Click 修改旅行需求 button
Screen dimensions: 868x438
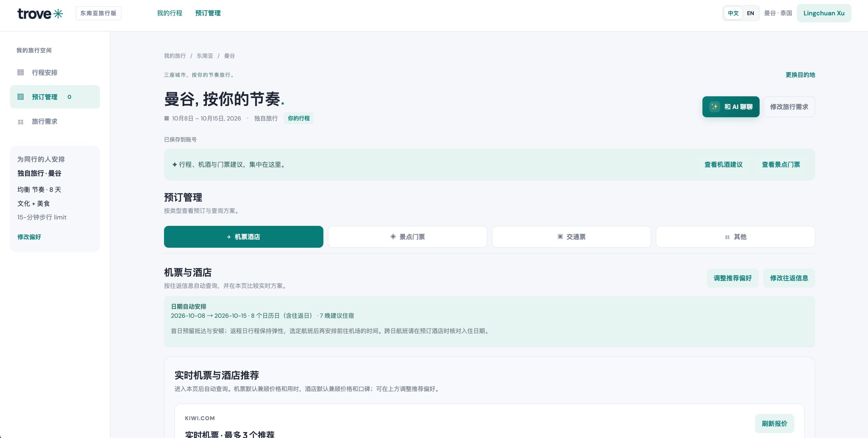789,107
